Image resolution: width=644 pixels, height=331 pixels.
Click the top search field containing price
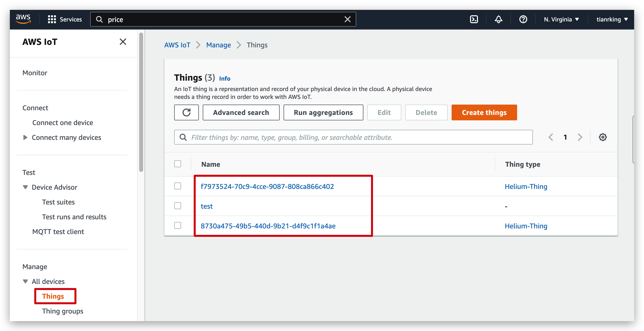tap(223, 19)
